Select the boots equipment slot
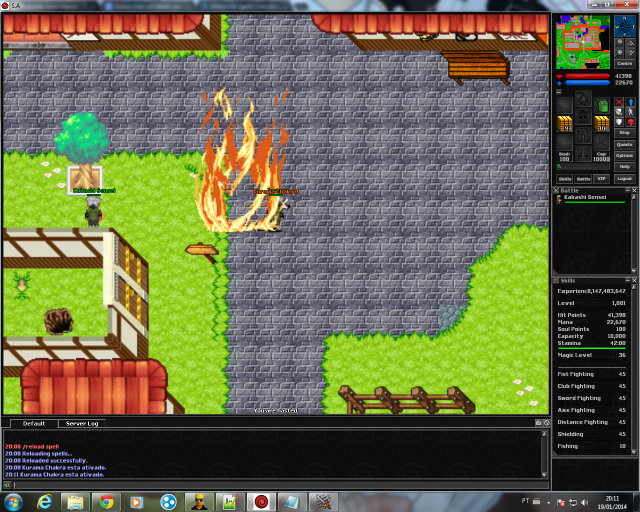Screen dimensions: 640x512 pyautogui.click(x=583, y=153)
